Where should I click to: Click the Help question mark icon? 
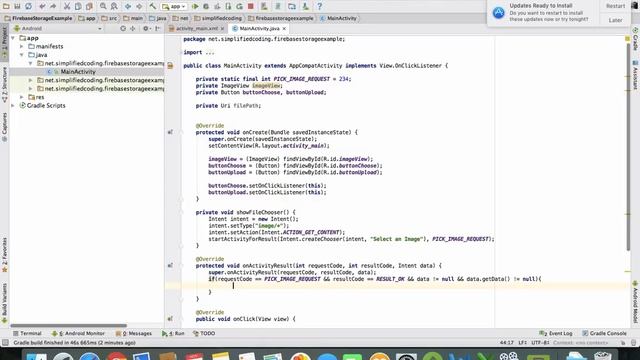pos(320,7)
